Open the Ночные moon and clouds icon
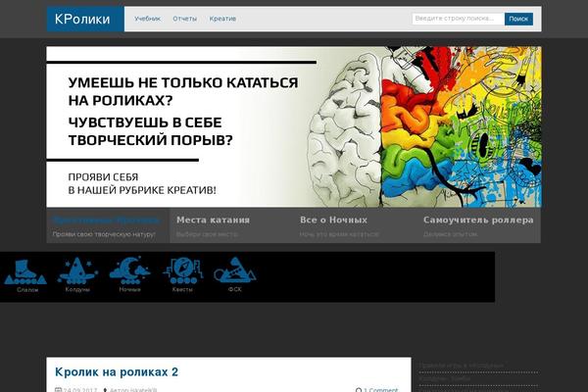 pos(129,270)
